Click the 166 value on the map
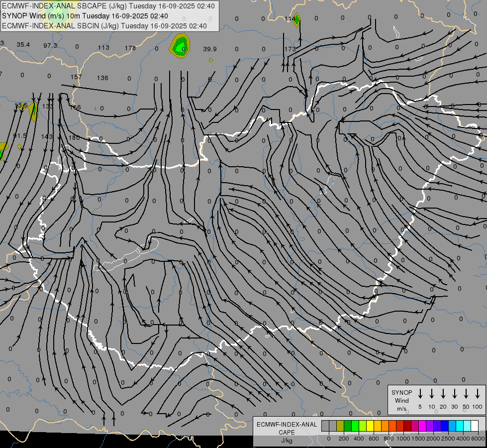 (75, 107)
